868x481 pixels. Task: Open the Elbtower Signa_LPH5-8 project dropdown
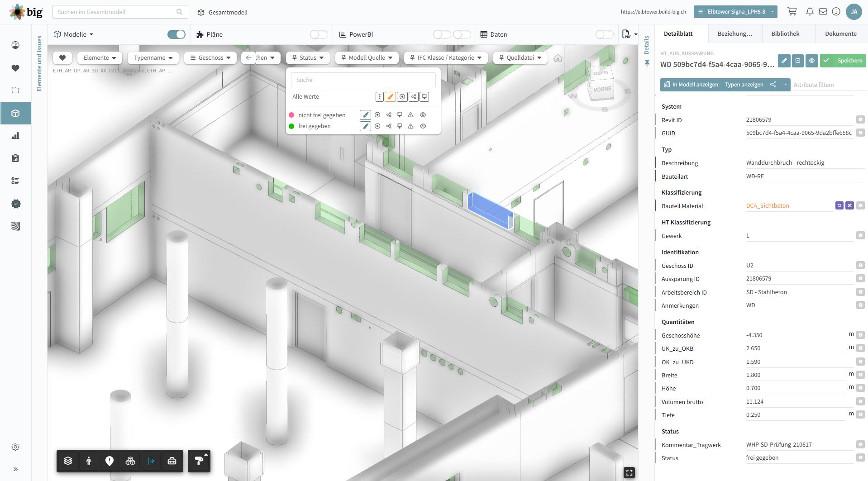tap(735, 12)
